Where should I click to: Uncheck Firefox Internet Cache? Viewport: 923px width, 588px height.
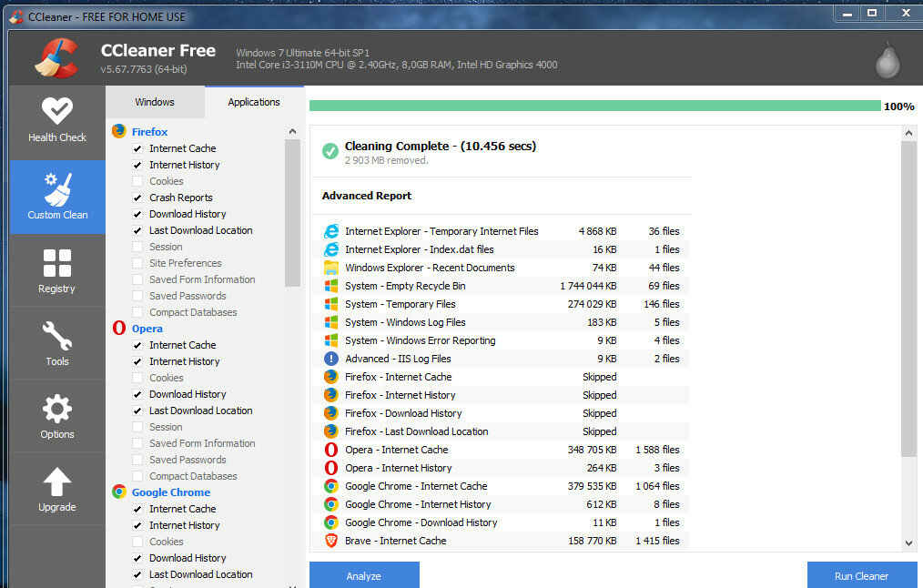137,148
